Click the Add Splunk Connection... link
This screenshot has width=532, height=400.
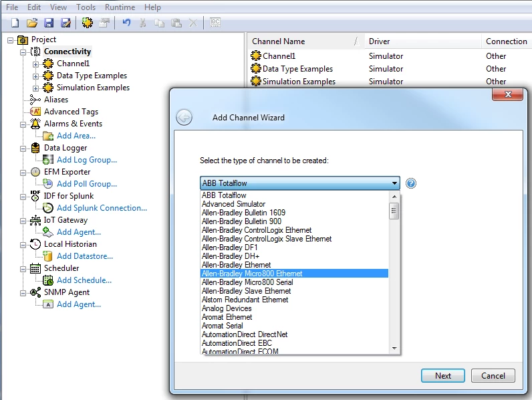tap(102, 208)
